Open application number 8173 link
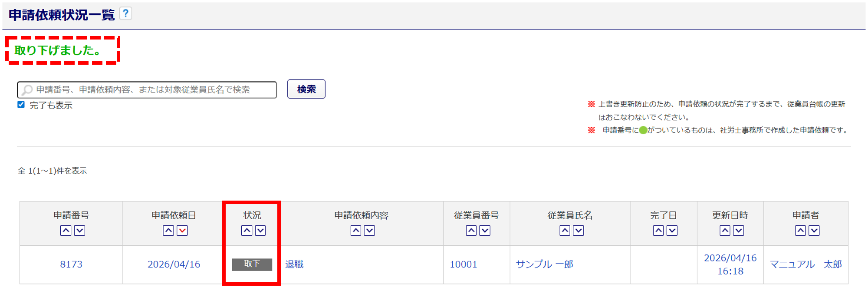868x297 pixels. 71,264
